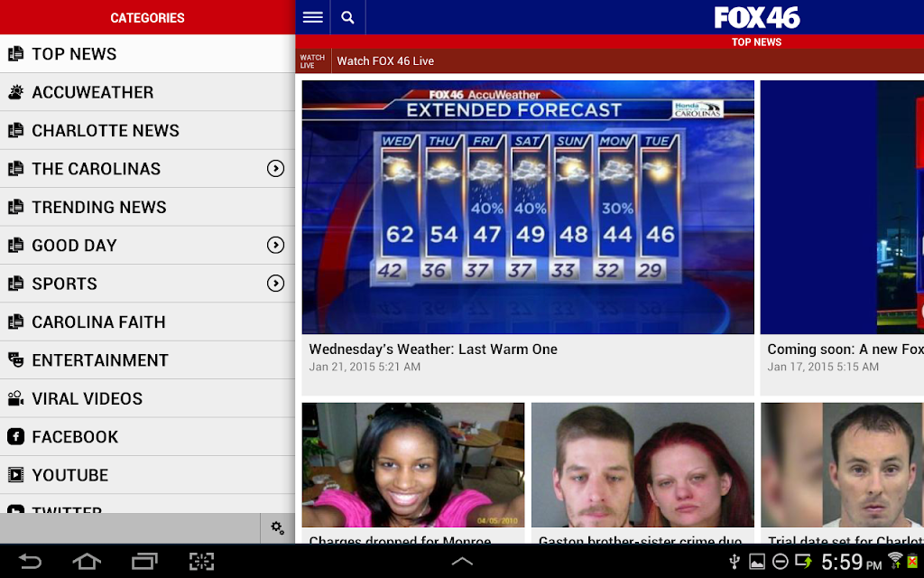Open Wednesday's Weather: Last Warm One headline
924x578 pixels.
coord(433,350)
